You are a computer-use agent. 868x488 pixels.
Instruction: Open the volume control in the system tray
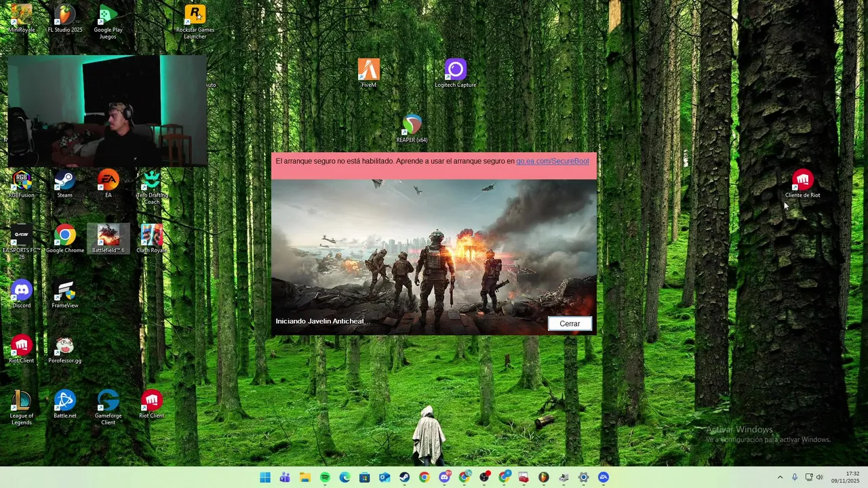pyautogui.click(x=819, y=477)
